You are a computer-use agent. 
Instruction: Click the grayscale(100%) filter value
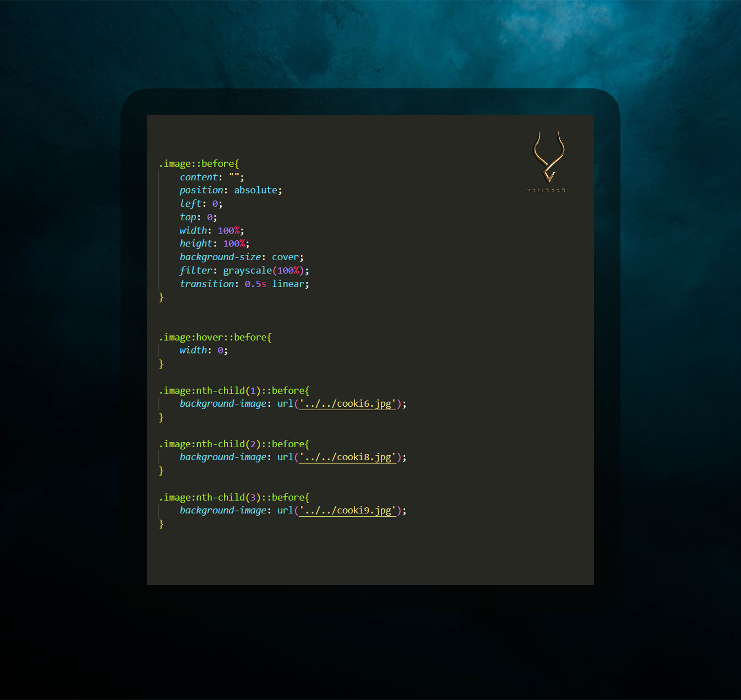pos(263,270)
